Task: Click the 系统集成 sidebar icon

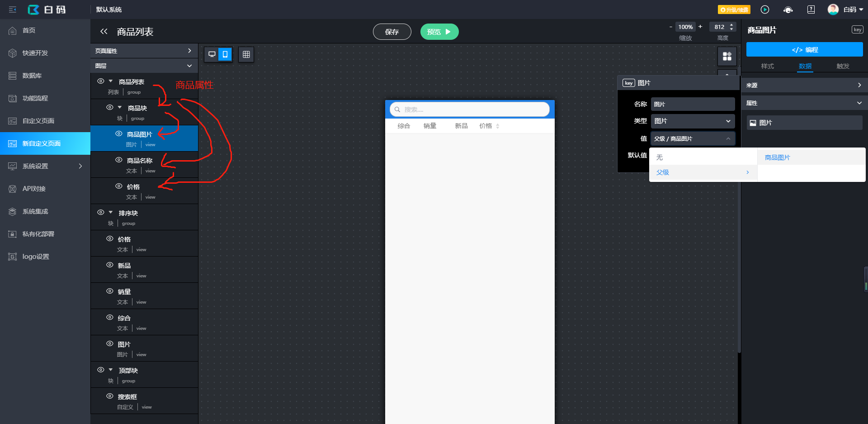Action: (13, 211)
